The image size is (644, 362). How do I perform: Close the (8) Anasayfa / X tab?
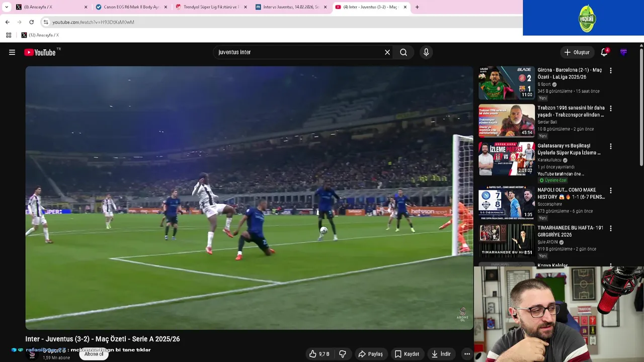86,7
